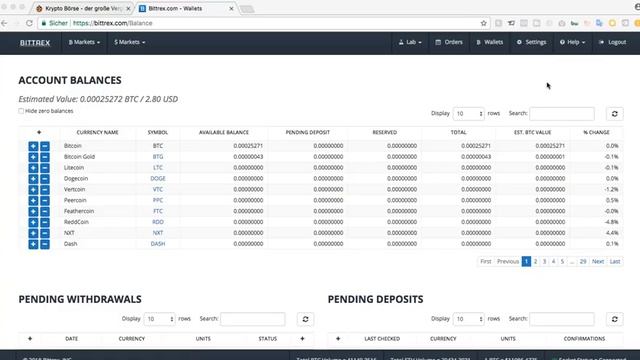Image resolution: width=640 pixels, height=360 pixels.
Task: Open the Help dropdown menu
Action: pyautogui.click(x=572, y=42)
